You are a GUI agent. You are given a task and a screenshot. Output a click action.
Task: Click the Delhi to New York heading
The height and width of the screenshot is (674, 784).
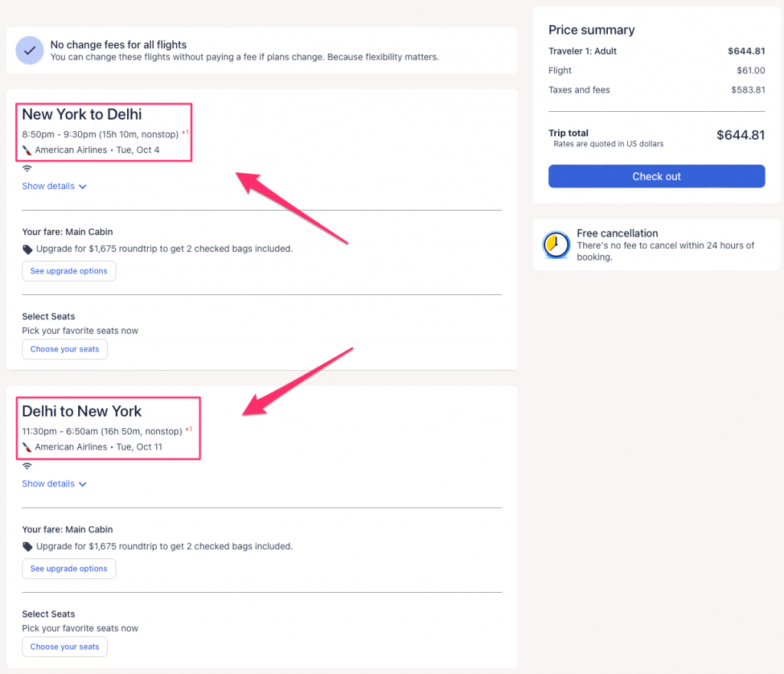coord(82,412)
